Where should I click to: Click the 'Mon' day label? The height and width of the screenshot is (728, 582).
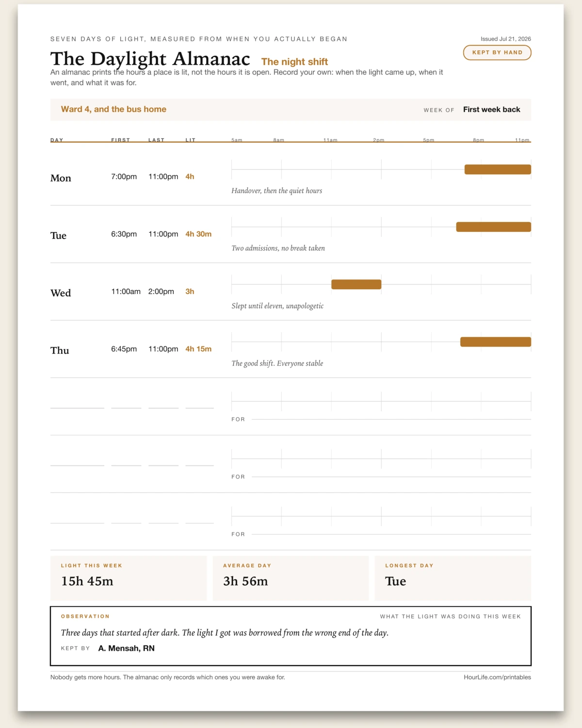tap(61, 178)
